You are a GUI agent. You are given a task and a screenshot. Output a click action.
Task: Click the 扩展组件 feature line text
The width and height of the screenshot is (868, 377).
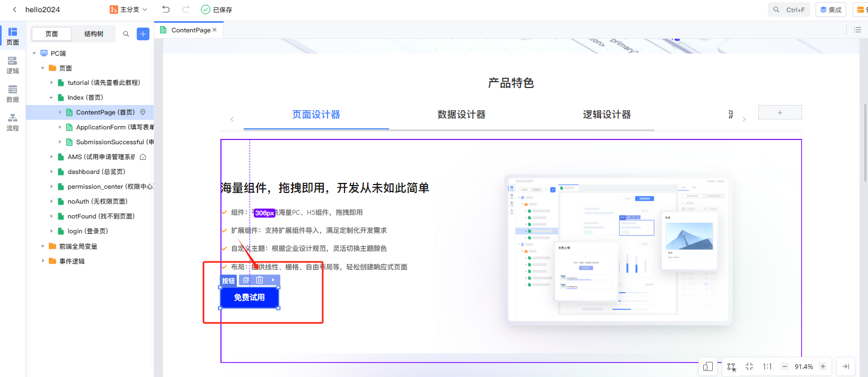click(309, 231)
